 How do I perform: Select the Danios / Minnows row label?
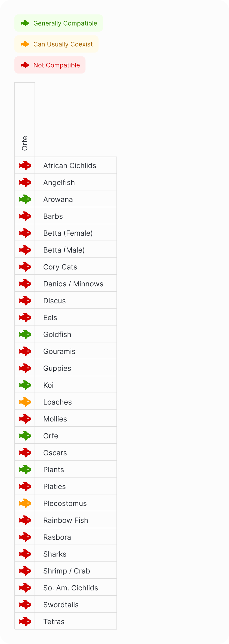73,284
